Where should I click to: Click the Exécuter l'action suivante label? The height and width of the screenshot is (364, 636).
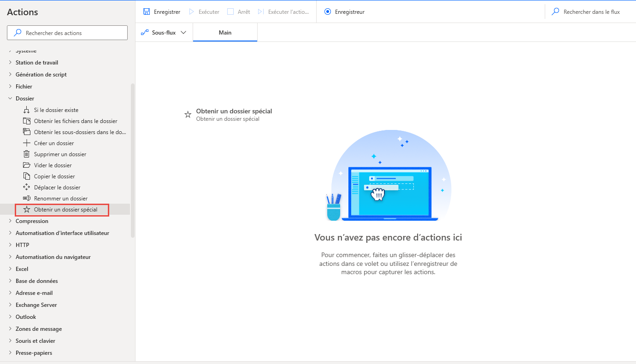pos(289,12)
